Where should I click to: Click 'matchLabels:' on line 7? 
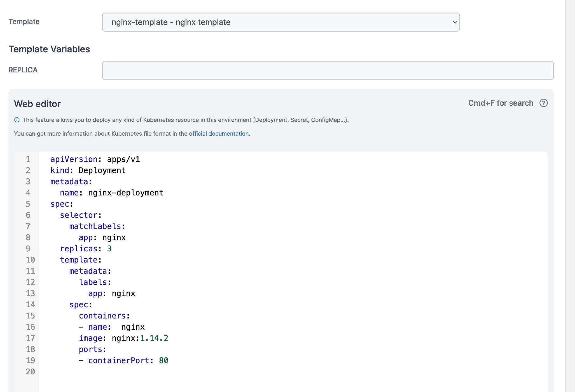pos(97,226)
